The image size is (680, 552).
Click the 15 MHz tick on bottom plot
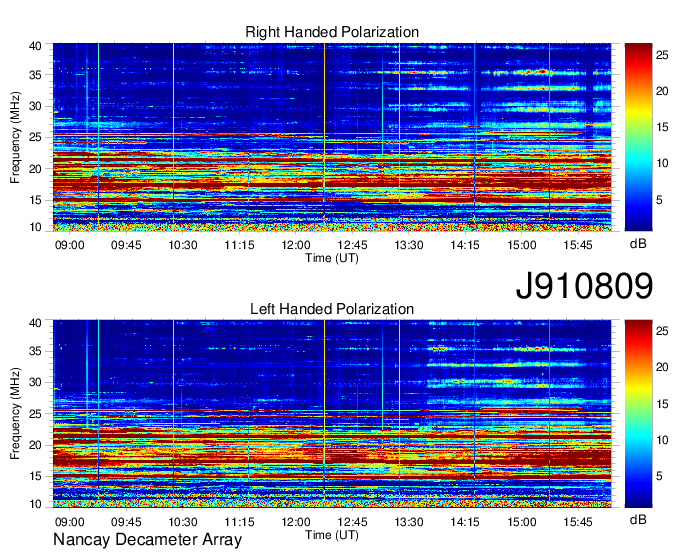coord(35,476)
